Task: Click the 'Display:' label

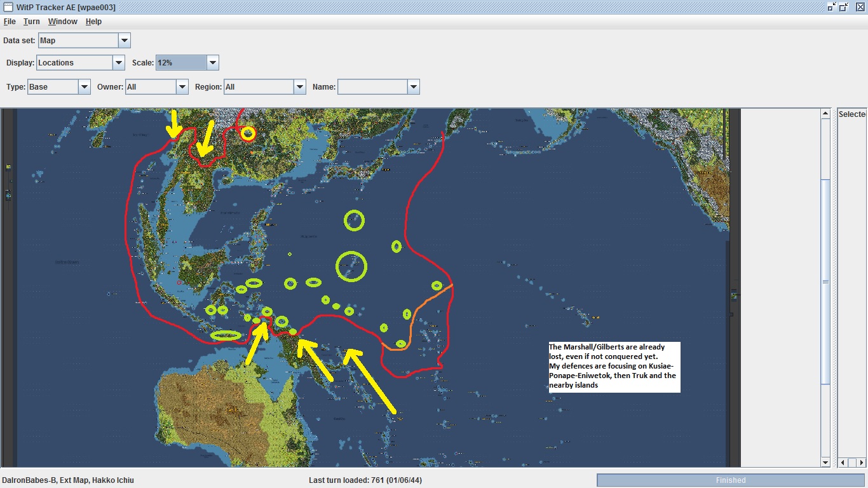Action: (20, 63)
